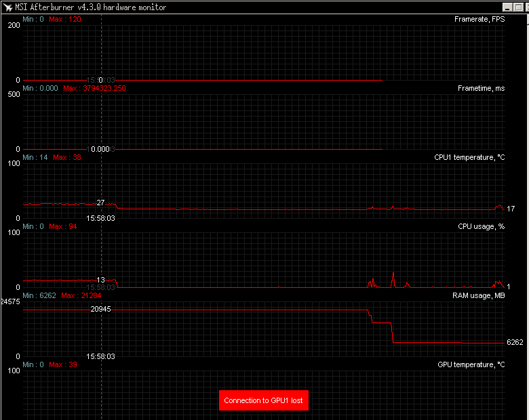
Task: Click the 'Connection to GPU1 lost' red banner
Action: (264, 400)
